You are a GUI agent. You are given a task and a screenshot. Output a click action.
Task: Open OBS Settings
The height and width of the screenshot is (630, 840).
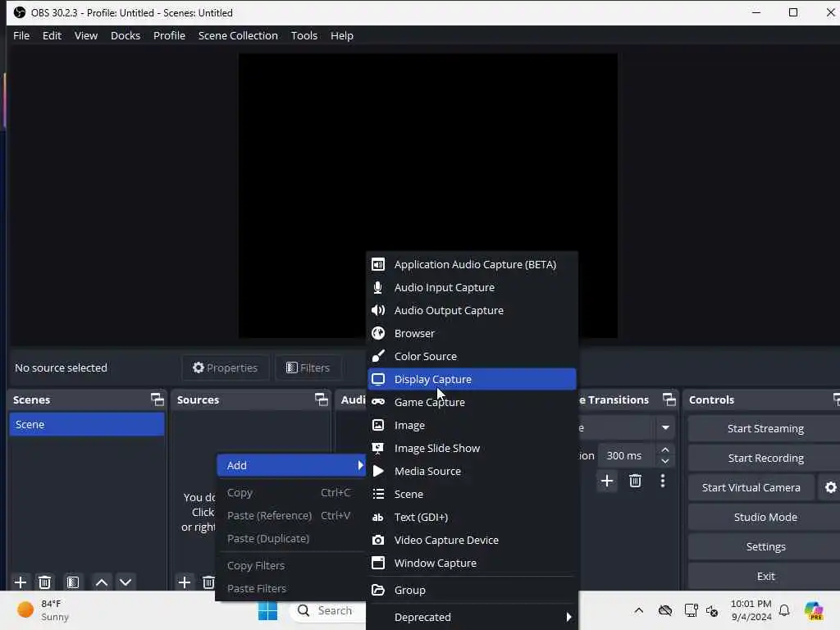pyautogui.click(x=765, y=546)
